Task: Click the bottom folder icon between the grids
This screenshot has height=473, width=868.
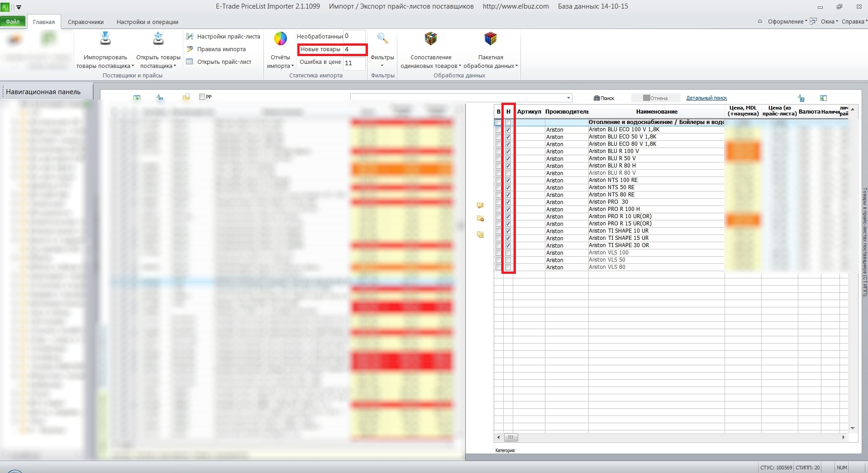Action: [480, 234]
